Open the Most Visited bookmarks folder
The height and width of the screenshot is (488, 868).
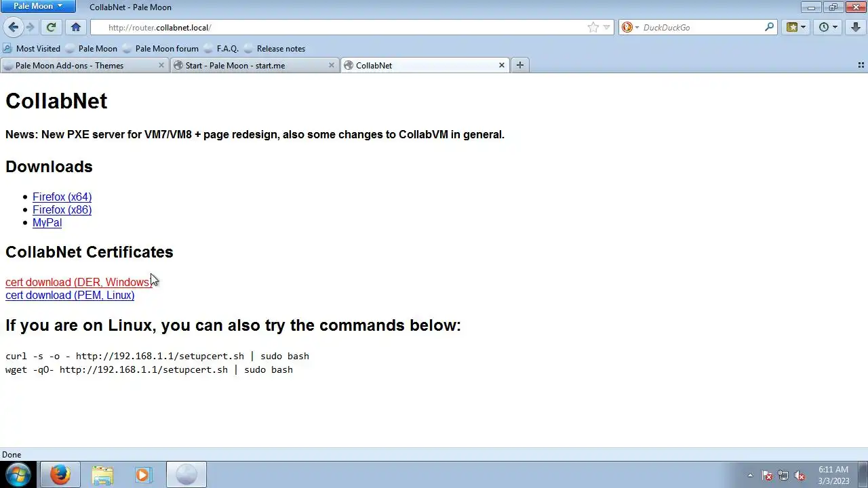click(32, 49)
